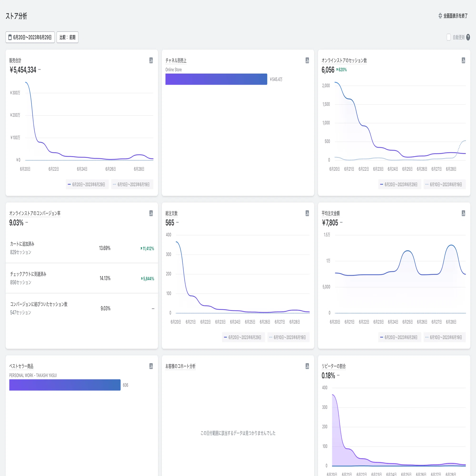Open report icon on お客様のコホート分析 card

pos(307,366)
